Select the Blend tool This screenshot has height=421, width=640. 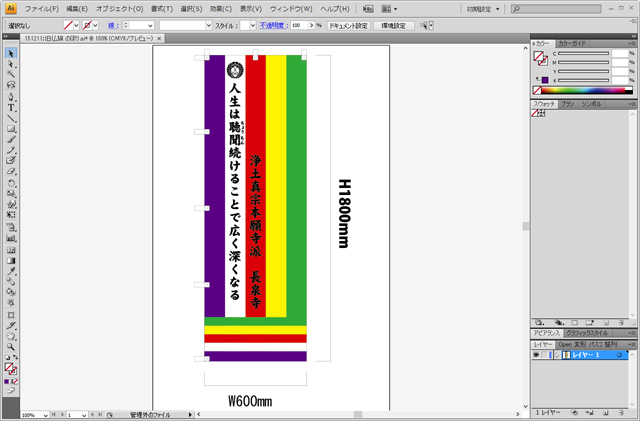[x=11, y=281]
